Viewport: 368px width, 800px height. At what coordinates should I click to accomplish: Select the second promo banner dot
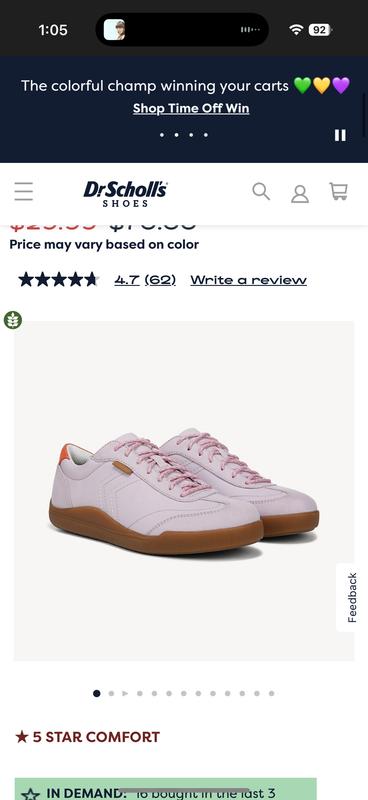(176, 135)
